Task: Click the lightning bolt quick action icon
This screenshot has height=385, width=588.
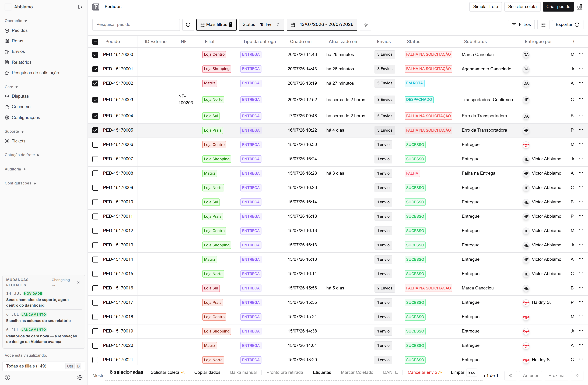Action: 365,25
